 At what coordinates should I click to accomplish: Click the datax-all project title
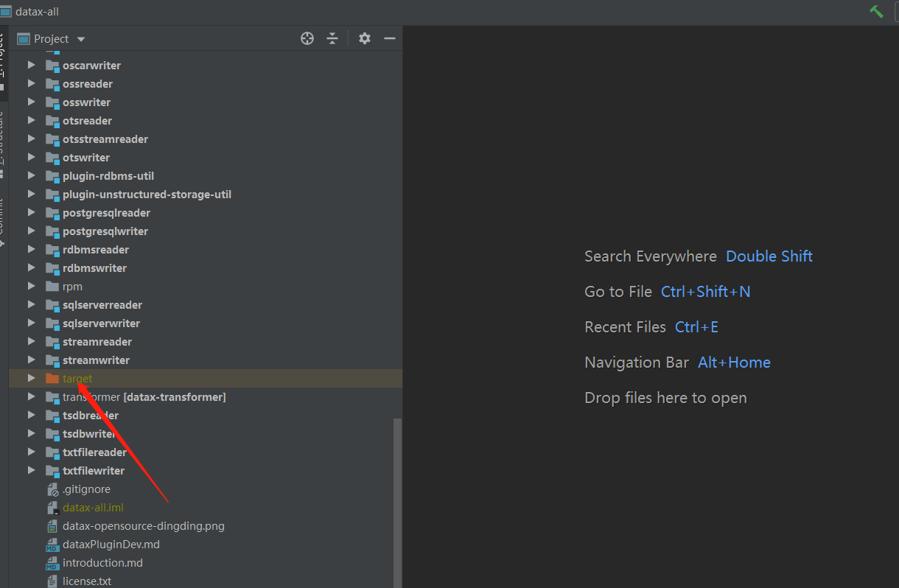tap(37, 11)
